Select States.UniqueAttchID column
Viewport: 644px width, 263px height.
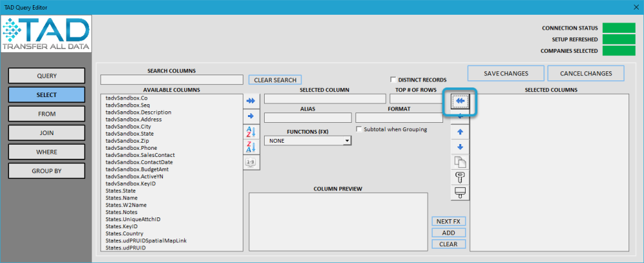pos(133,219)
